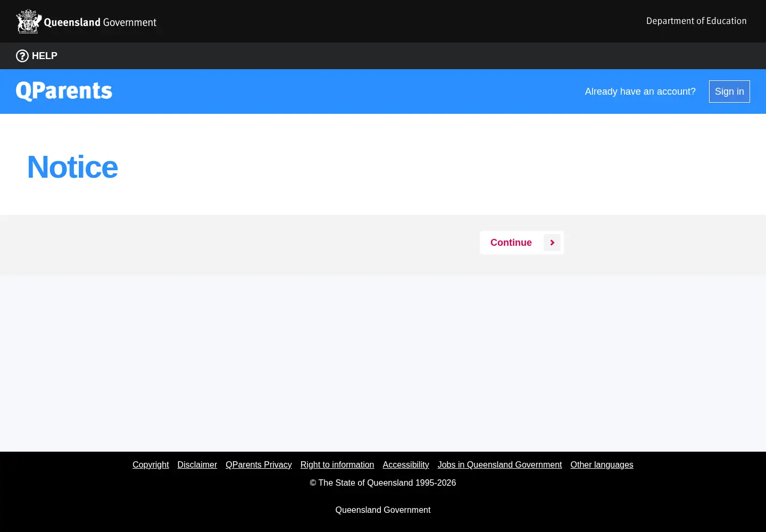Click the Notice heading
Image resolution: width=766 pixels, height=532 pixels.
(72, 167)
